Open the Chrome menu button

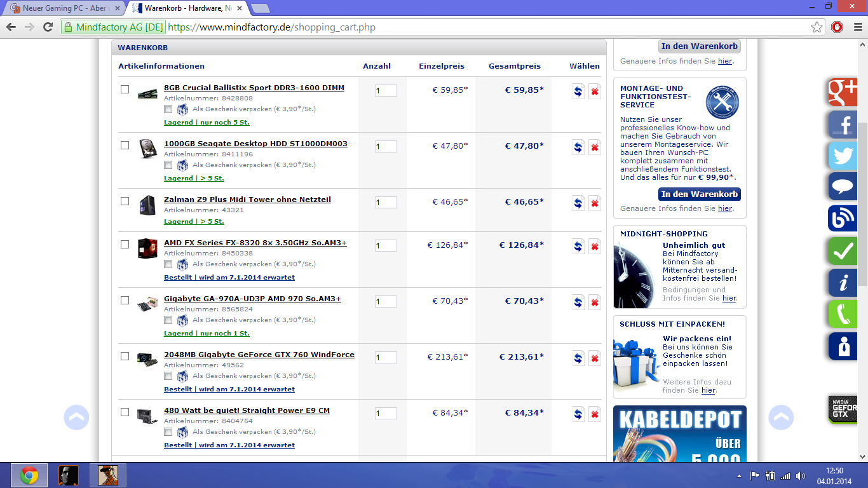click(857, 27)
